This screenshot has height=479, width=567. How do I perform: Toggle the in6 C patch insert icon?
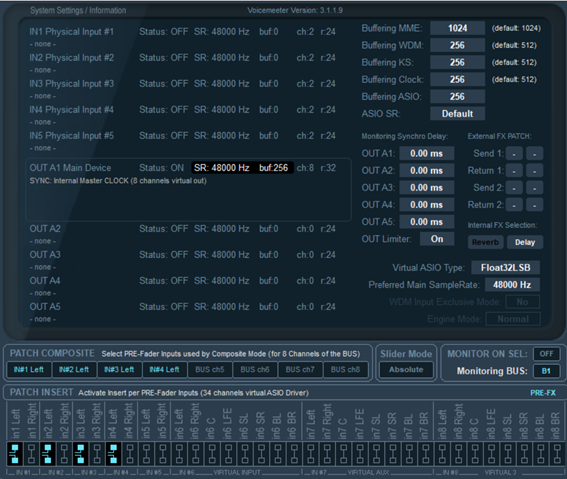212,454
